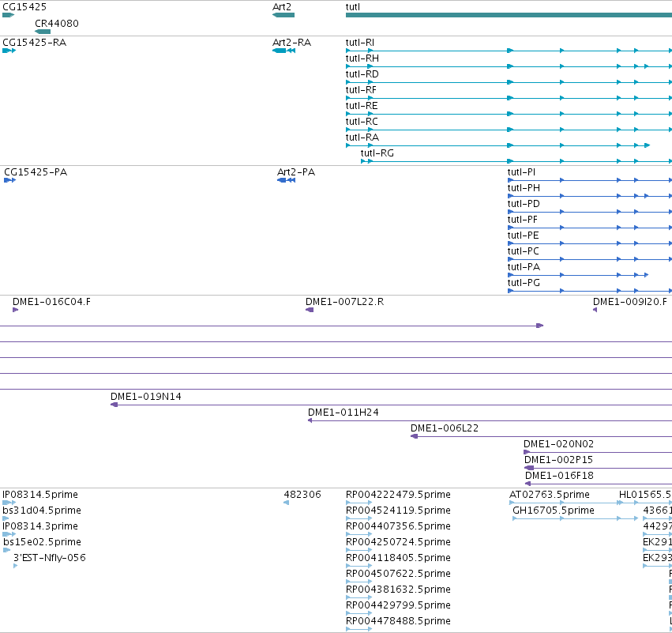Click BAC end DME1-009I20.F
672x633 pixels.
(x=630, y=302)
